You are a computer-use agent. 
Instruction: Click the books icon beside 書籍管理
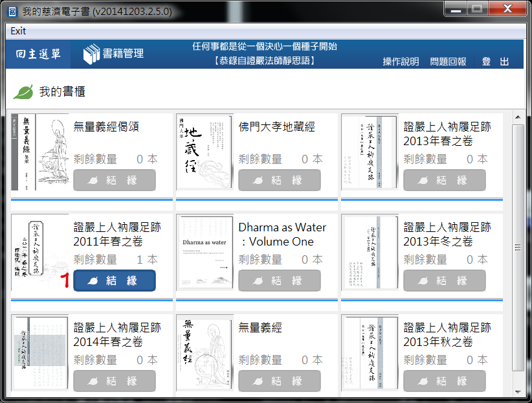coord(92,54)
